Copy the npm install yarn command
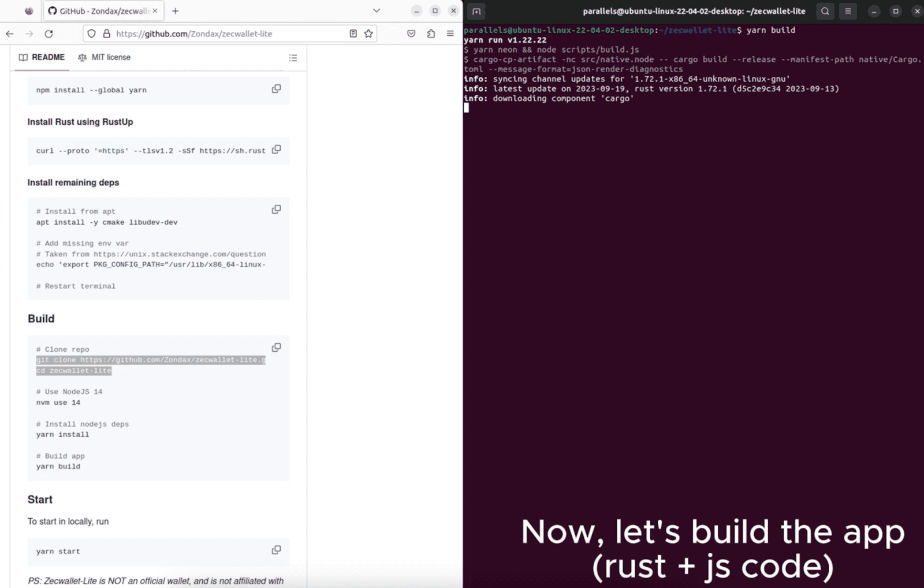Screen dimensions: 924x588 coord(277,88)
